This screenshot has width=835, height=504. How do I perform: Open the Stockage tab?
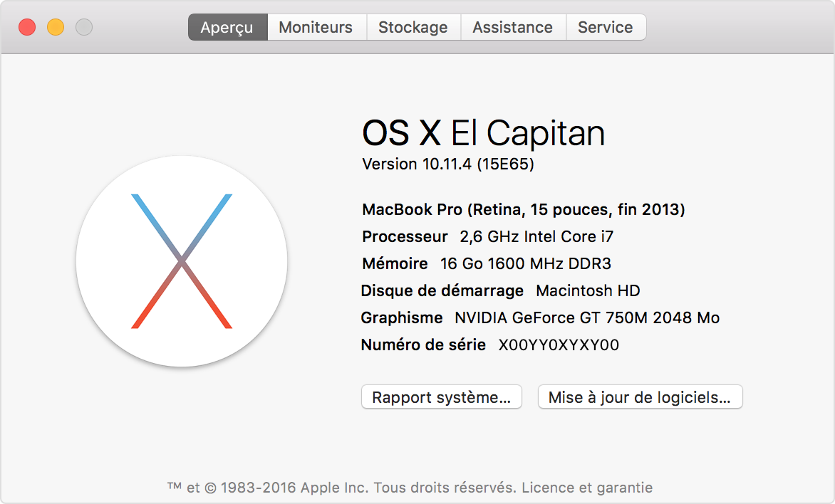413,27
